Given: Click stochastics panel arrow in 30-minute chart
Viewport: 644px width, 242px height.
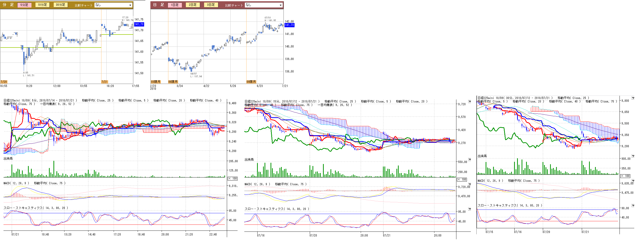Looking at the screenshot, I should [633, 205].
